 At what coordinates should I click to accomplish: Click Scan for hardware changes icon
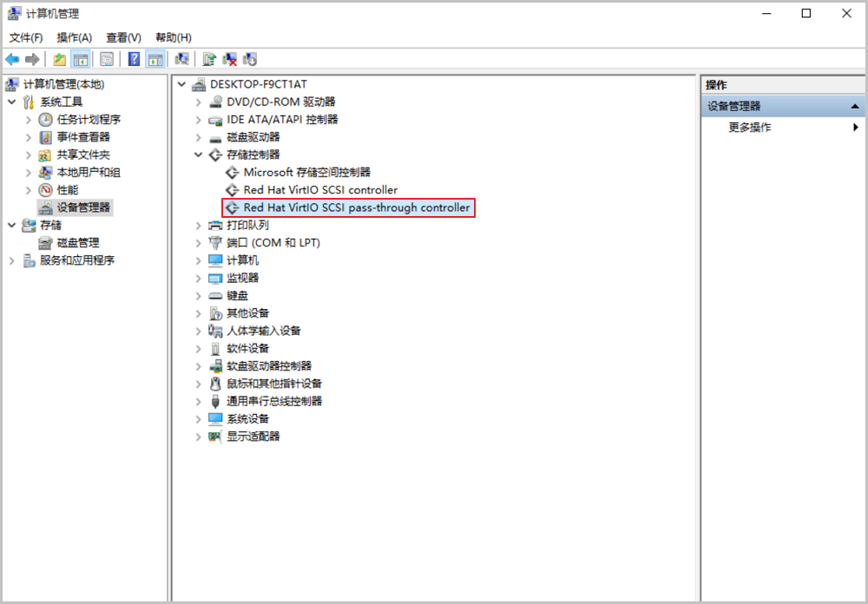[182, 59]
